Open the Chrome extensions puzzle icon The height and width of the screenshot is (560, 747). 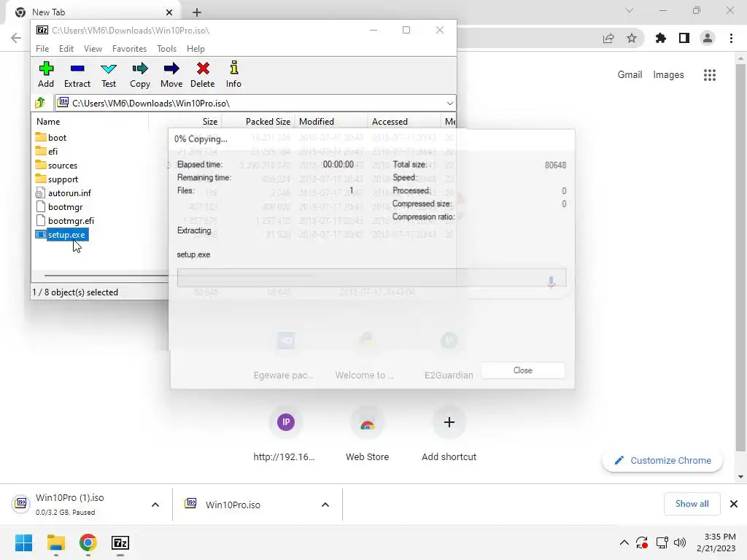click(661, 38)
